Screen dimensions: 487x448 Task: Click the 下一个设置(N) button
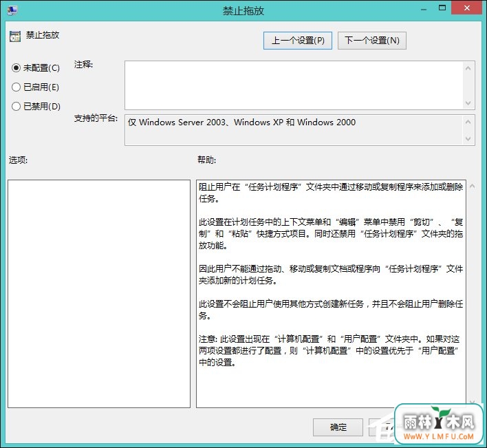click(x=371, y=41)
